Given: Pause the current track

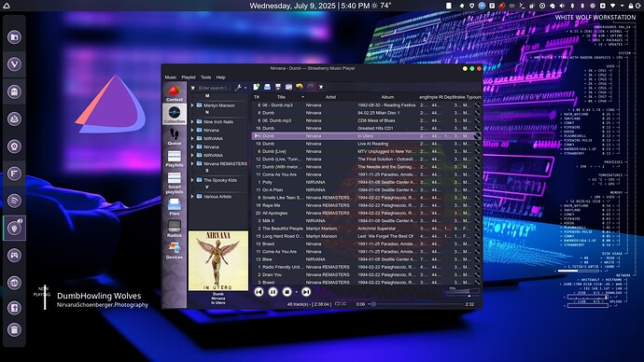Looking at the screenshot, I should 273,292.
